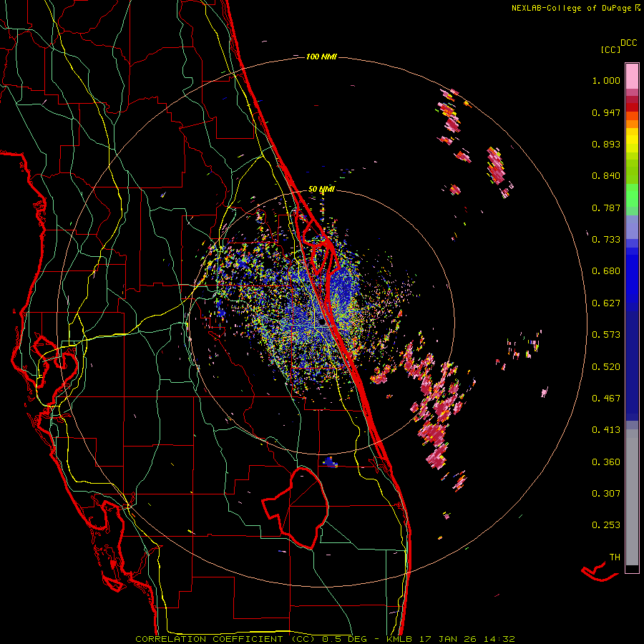Click the isolated blue echo inside 100 NMI ring
The width and height of the screenshot is (644, 644).
click(330, 462)
